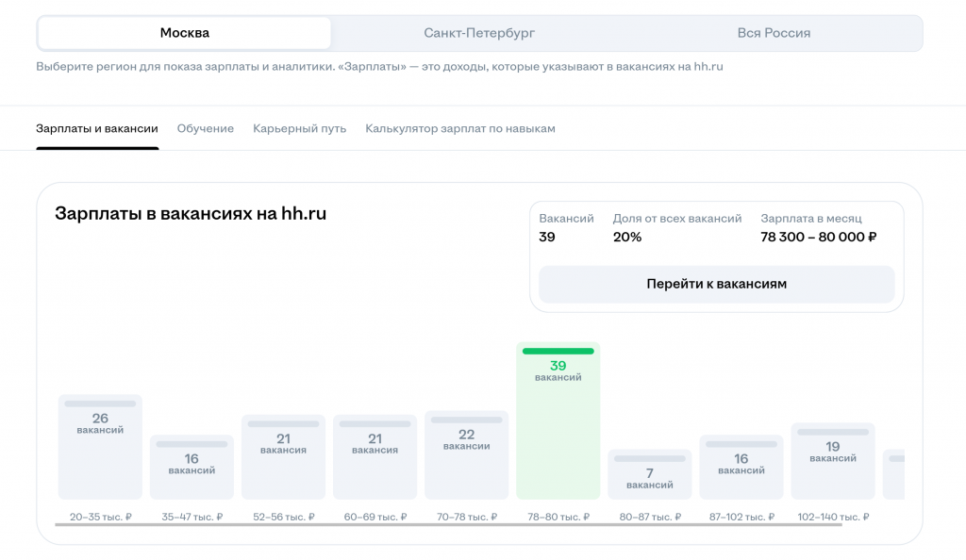Open the Обучение tab
The height and width of the screenshot is (560, 966).
pos(206,128)
